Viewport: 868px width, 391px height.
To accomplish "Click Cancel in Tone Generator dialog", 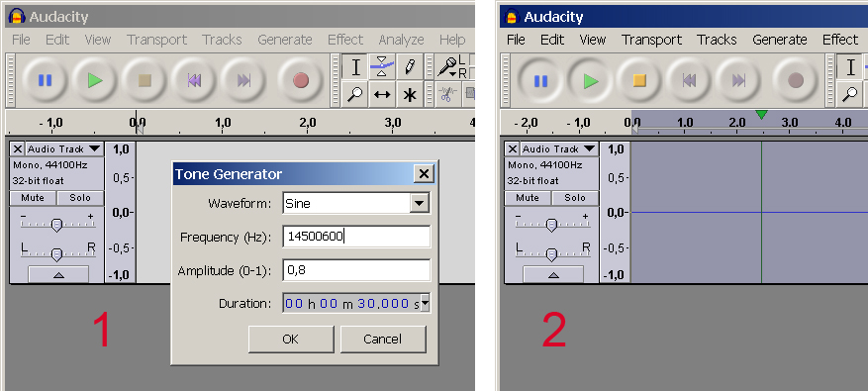I will pyautogui.click(x=382, y=339).
